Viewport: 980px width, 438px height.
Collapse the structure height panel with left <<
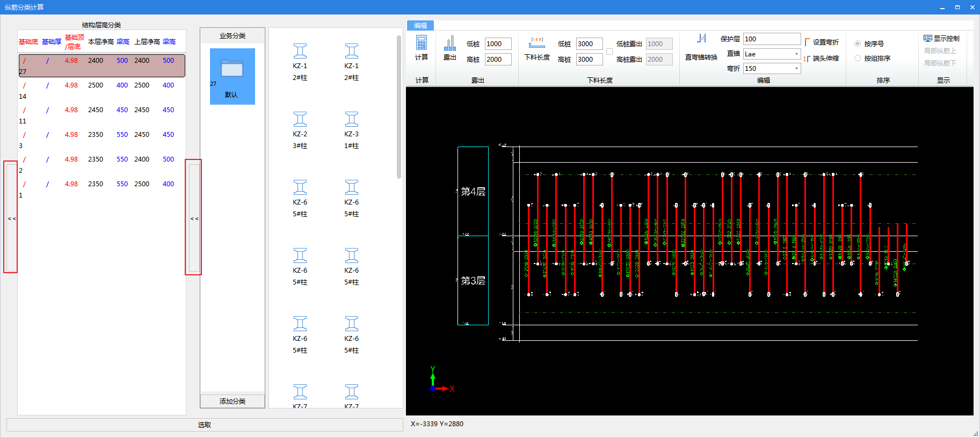pyautogui.click(x=11, y=218)
